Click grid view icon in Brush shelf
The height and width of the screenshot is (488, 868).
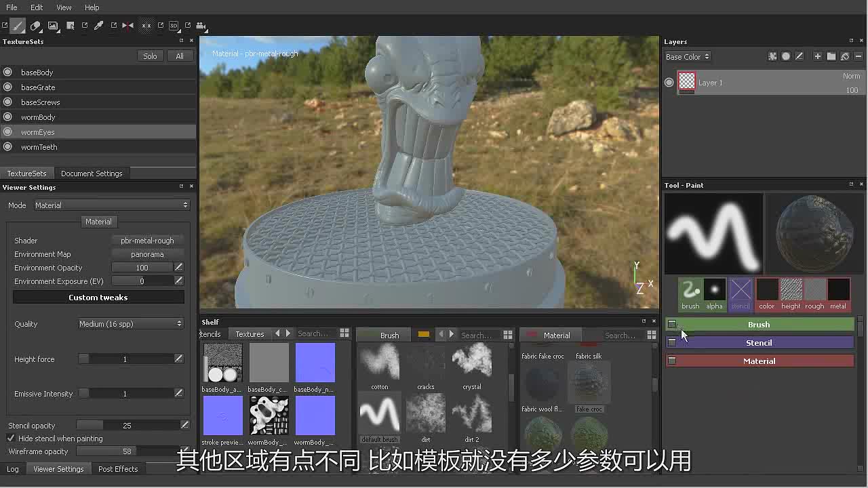(x=508, y=335)
